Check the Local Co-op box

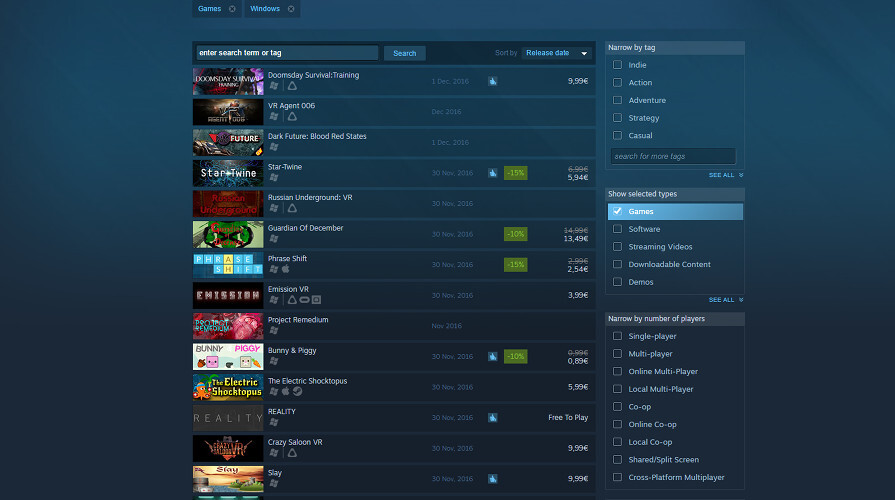tap(618, 442)
